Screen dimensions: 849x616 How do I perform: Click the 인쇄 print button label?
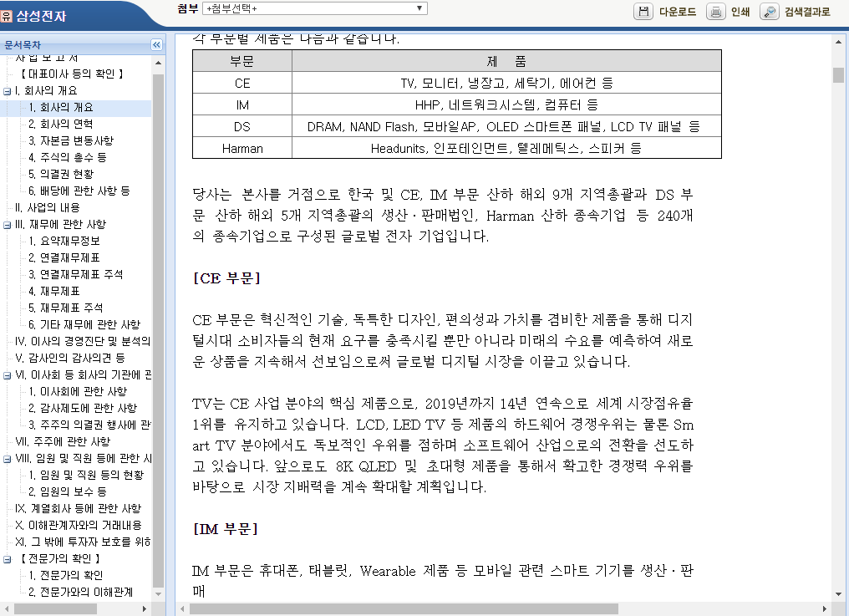(740, 12)
